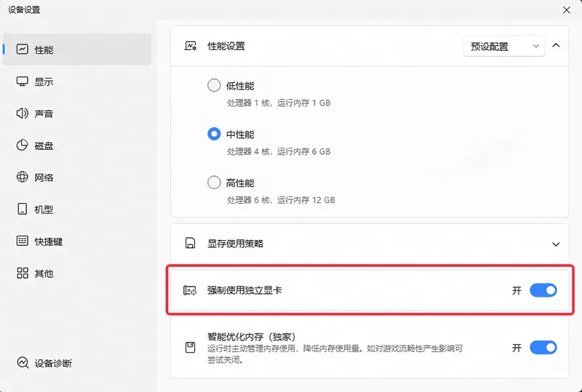Open the 预设配置 dropdown
Image resolution: width=582 pixels, height=392 pixels.
[503, 46]
